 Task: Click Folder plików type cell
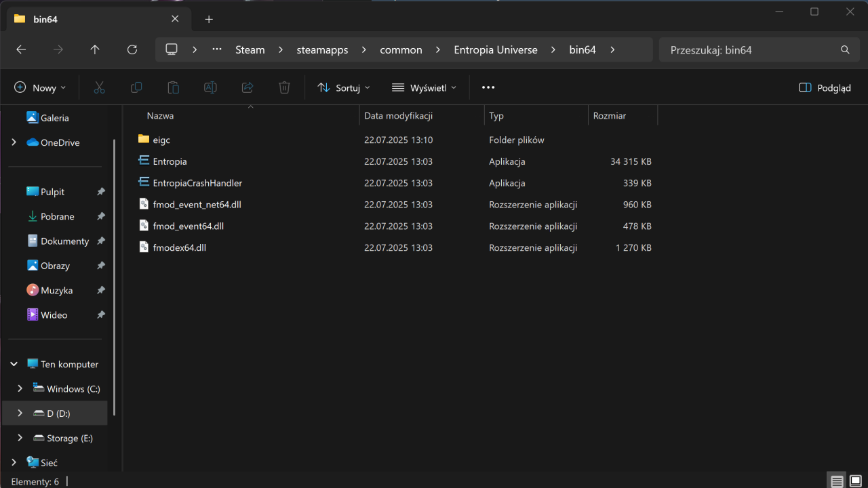[x=517, y=140]
